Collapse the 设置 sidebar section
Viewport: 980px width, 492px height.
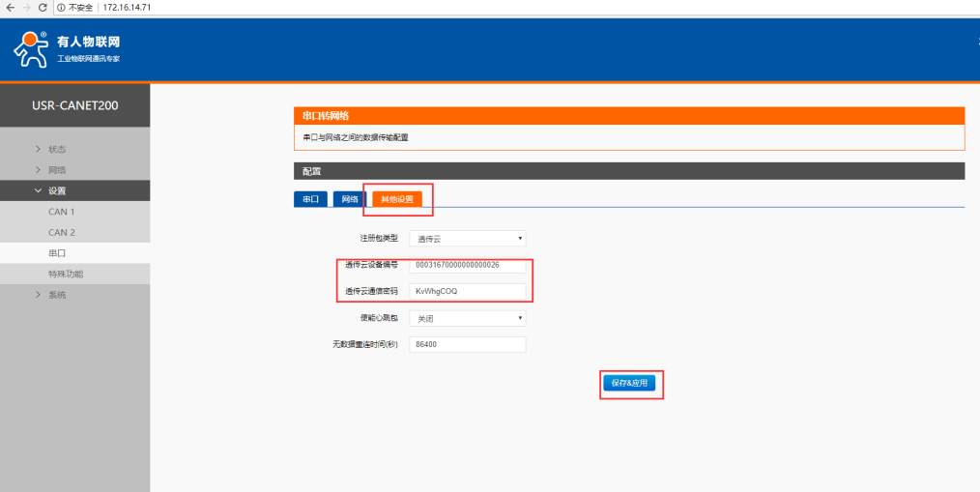pyautogui.click(x=57, y=190)
